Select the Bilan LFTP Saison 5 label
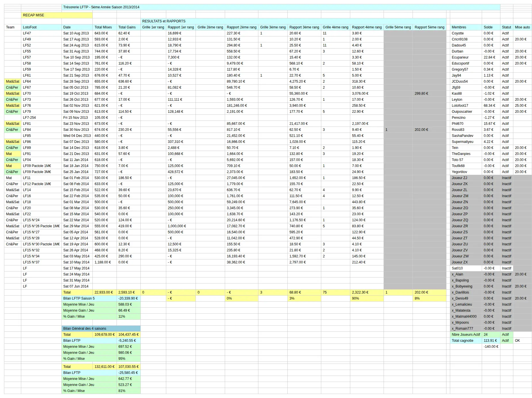 pos(89,298)
